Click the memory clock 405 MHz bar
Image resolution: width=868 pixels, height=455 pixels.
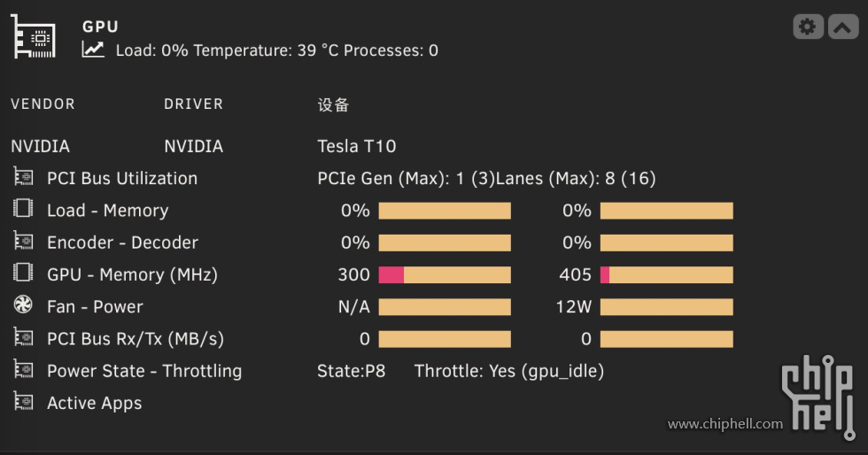tap(666, 275)
